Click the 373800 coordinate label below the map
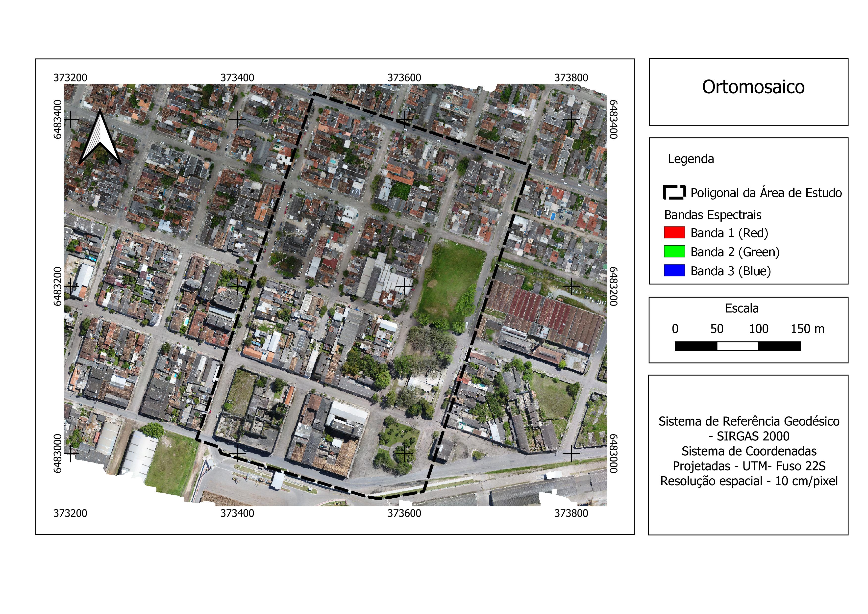Image resolution: width=868 pixels, height=614 pixels. (x=571, y=513)
